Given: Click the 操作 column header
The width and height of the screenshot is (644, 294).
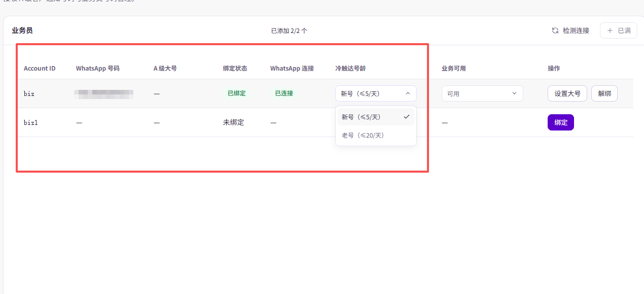Looking at the screenshot, I should (554, 68).
